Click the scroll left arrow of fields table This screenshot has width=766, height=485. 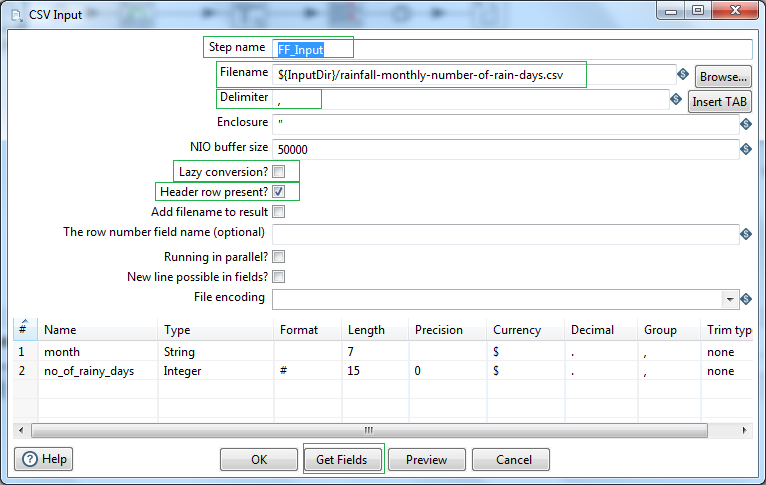click(x=21, y=430)
